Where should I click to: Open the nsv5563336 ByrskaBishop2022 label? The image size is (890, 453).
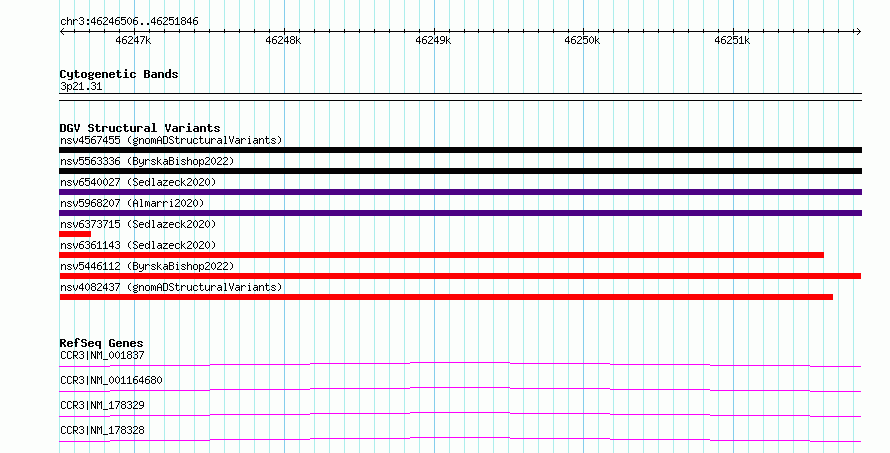pyautogui.click(x=147, y=161)
